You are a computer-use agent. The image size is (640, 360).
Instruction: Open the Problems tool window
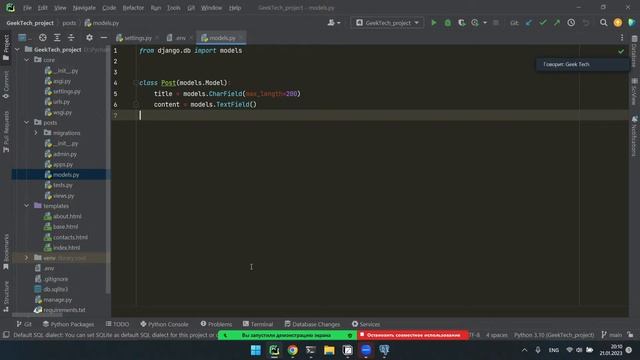pos(216,324)
